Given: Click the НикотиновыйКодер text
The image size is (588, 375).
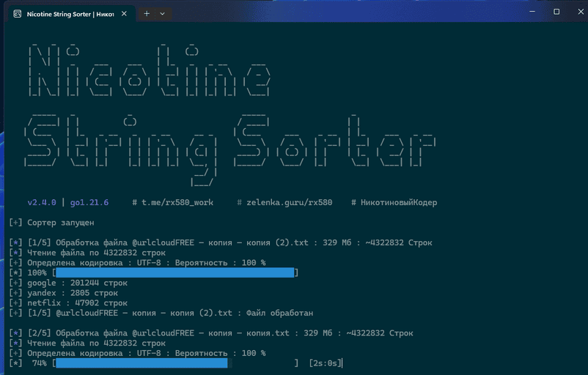Looking at the screenshot, I should pyautogui.click(x=399, y=203).
